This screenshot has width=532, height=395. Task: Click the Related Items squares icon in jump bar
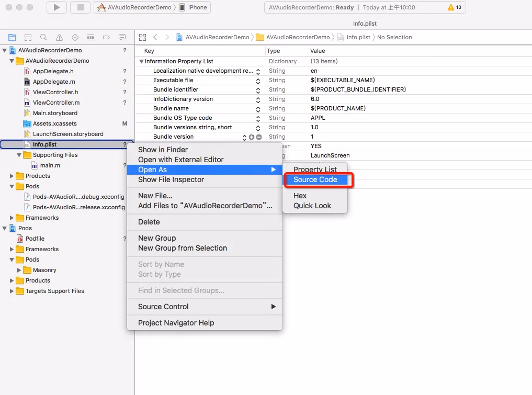142,37
